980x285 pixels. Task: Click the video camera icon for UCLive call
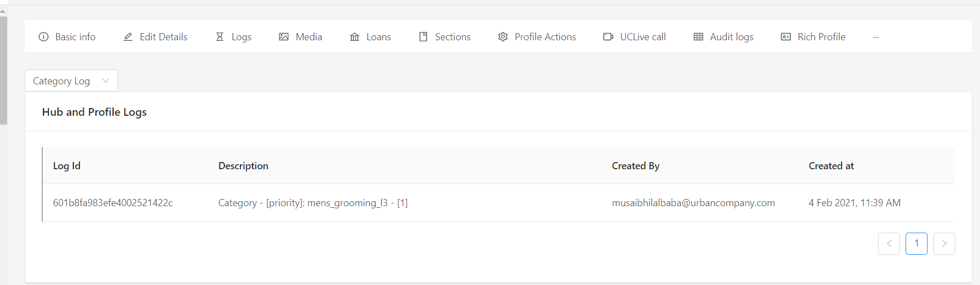608,37
